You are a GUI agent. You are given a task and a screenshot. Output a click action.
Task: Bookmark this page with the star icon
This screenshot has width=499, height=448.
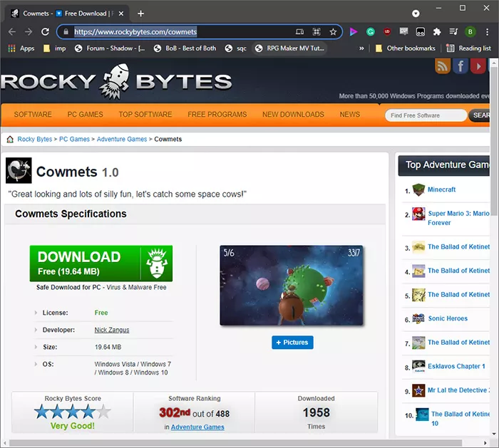point(333,32)
